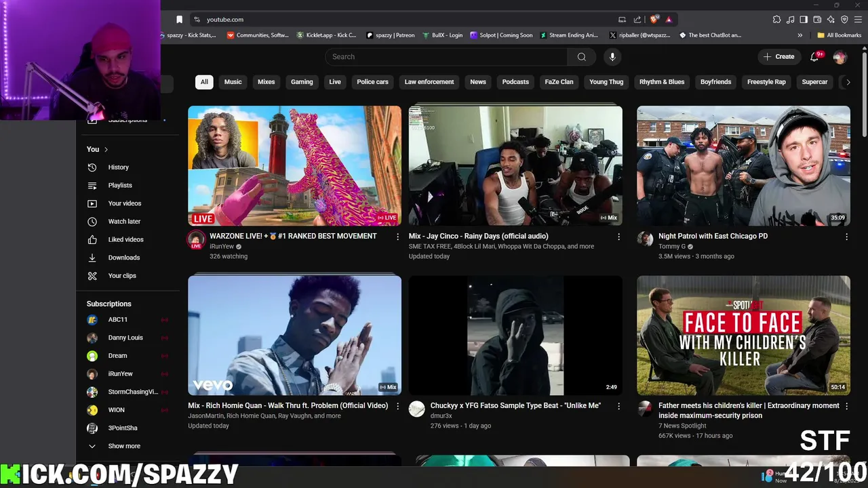
Task: Select the Gaming filter chip
Action: pos(302,82)
